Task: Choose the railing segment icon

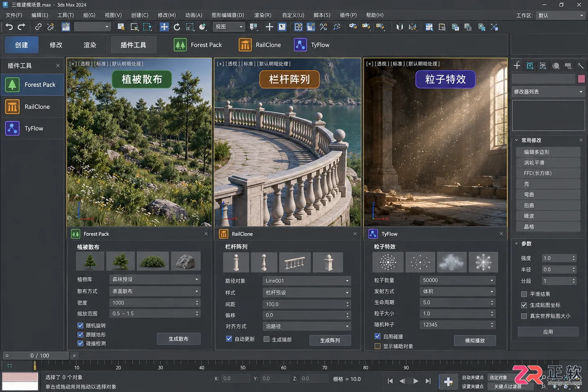Action: (295, 263)
